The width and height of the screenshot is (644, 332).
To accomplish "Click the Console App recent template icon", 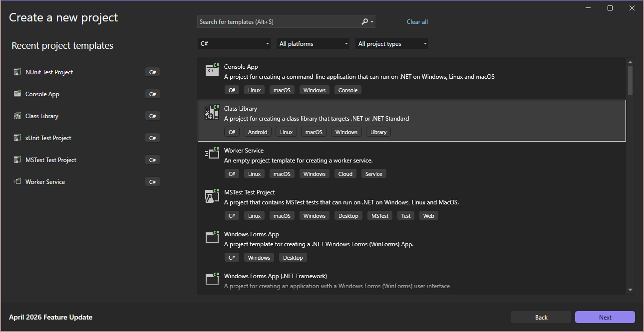I will point(17,94).
